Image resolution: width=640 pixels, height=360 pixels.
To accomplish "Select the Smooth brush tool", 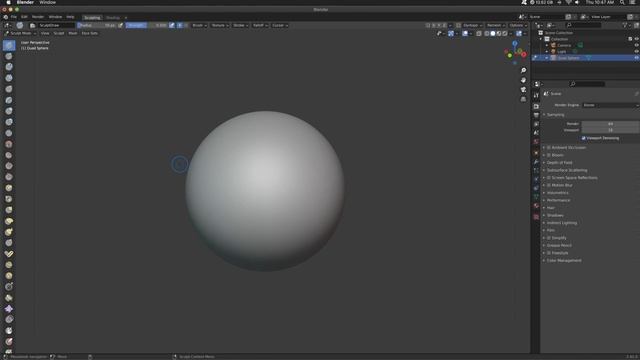I will point(9,144).
